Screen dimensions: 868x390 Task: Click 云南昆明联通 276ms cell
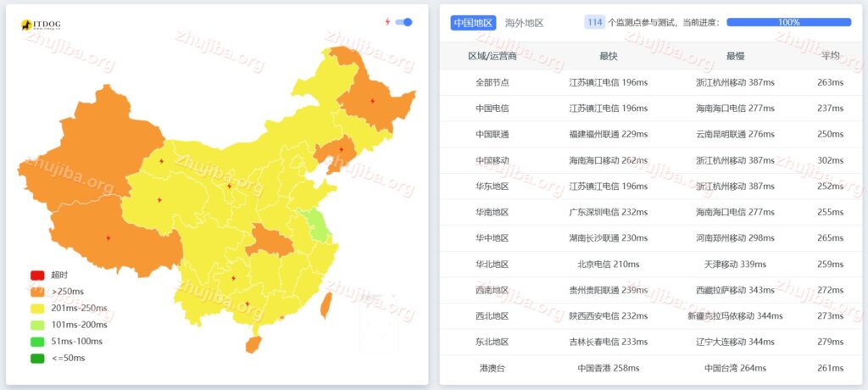click(735, 134)
